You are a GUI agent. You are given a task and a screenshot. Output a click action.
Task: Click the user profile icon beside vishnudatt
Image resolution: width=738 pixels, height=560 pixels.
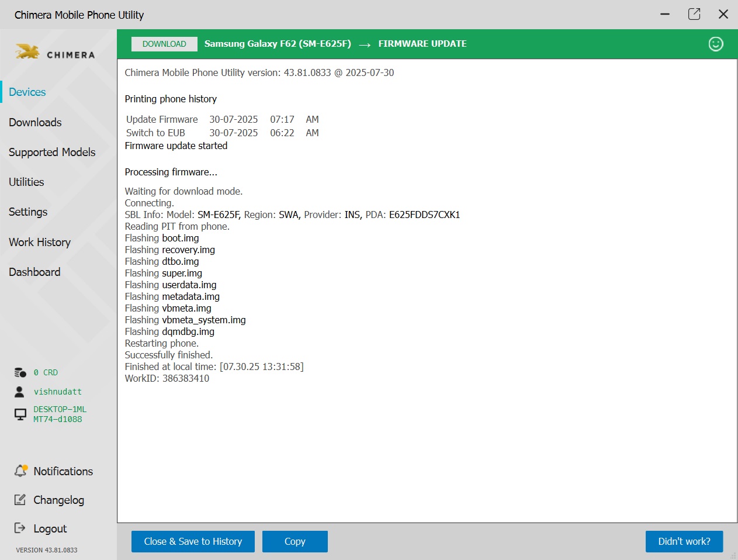(x=20, y=392)
